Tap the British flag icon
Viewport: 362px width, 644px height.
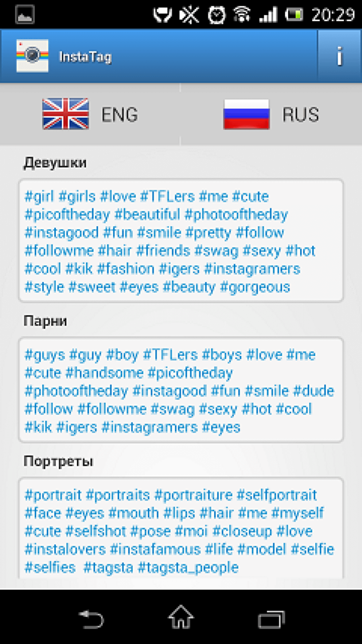pyautogui.click(x=66, y=114)
